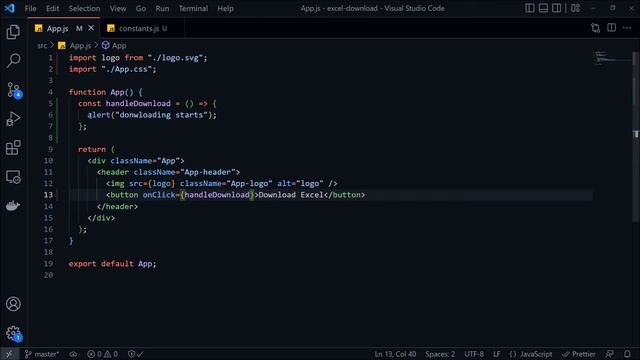Open the Go menu
The height and width of the screenshot is (360, 640).
pos(141,8)
